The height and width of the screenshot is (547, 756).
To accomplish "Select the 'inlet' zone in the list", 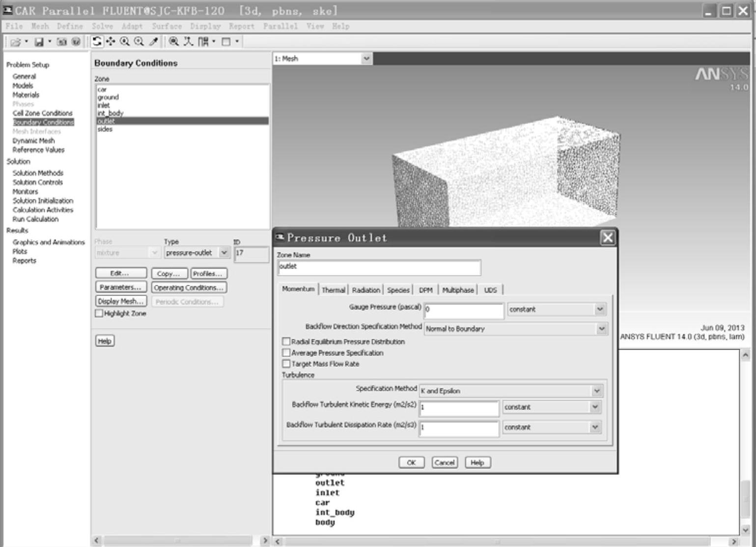I will click(182, 105).
